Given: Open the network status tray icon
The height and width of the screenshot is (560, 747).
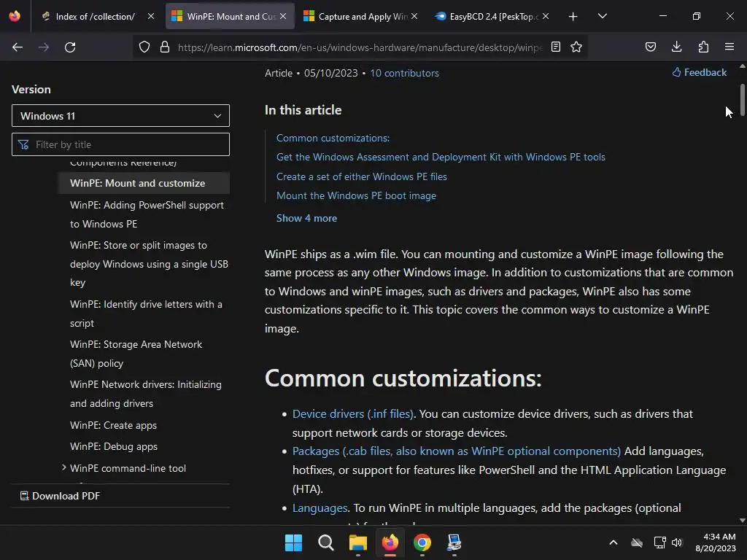Looking at the screenshot, I should (x=659, y=542).
